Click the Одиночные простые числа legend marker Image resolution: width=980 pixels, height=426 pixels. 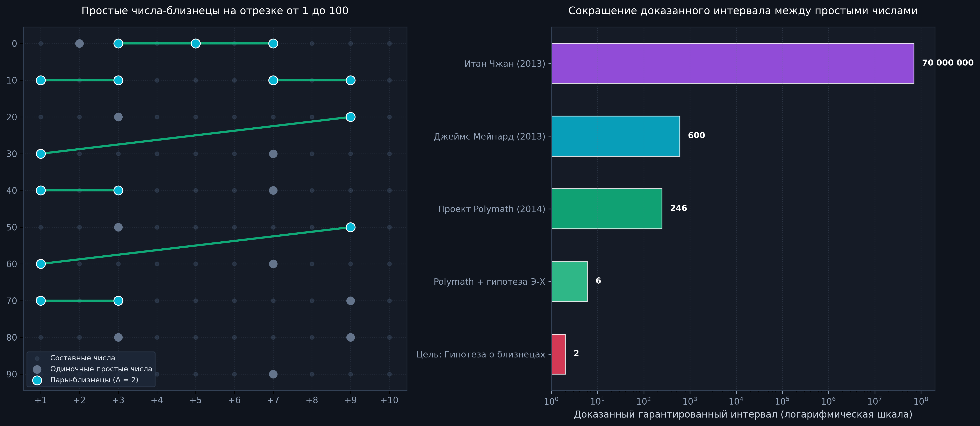37,369
